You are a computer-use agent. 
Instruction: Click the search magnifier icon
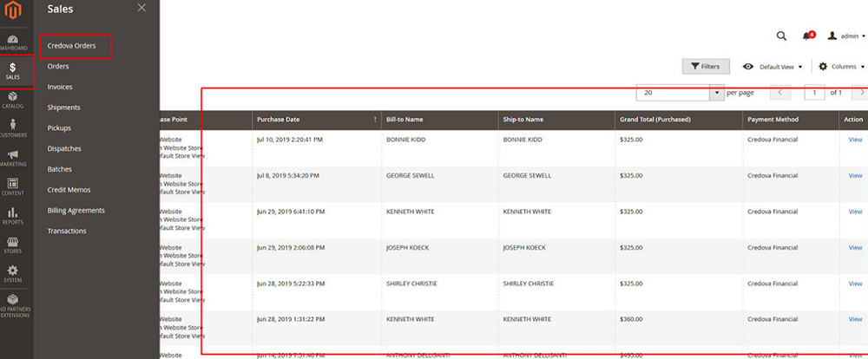781,36
